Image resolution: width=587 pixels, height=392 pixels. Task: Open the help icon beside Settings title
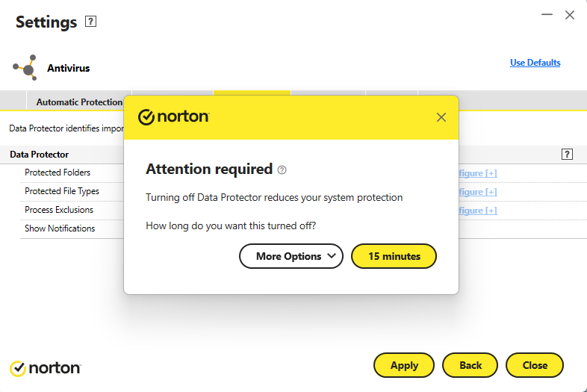coord(90,22)
